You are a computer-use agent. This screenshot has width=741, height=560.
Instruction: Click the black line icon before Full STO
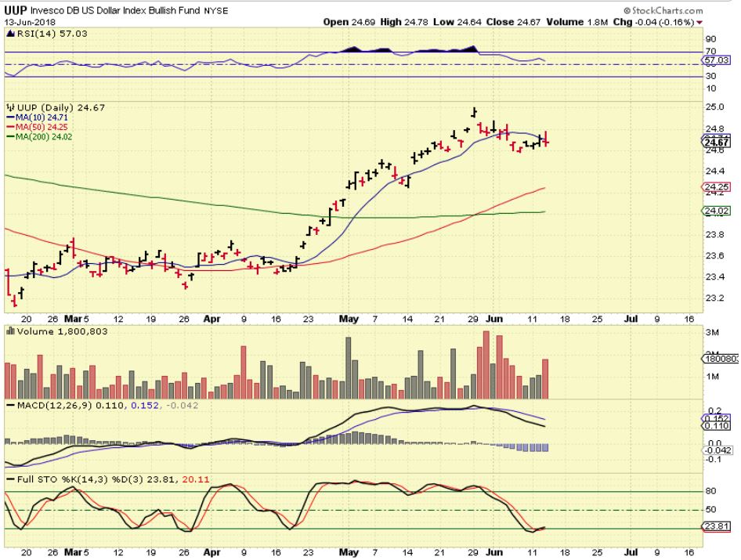click(10, 479)
